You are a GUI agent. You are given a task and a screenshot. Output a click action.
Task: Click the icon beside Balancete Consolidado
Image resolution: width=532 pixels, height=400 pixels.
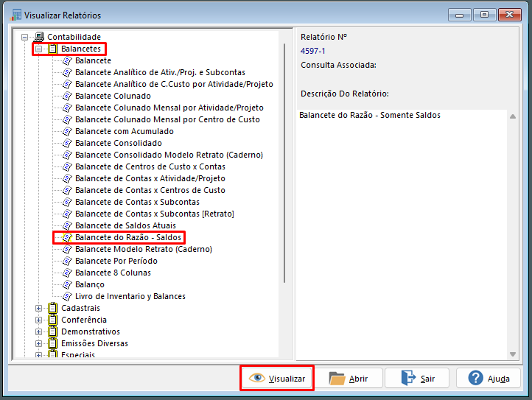point(67,143)
